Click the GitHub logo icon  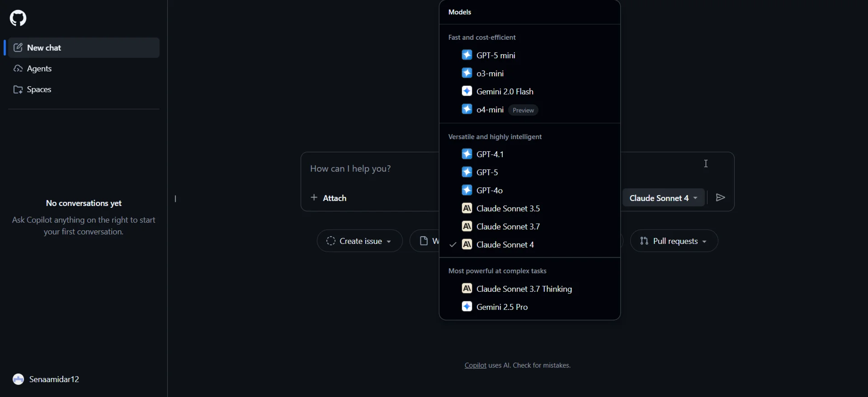18,18
